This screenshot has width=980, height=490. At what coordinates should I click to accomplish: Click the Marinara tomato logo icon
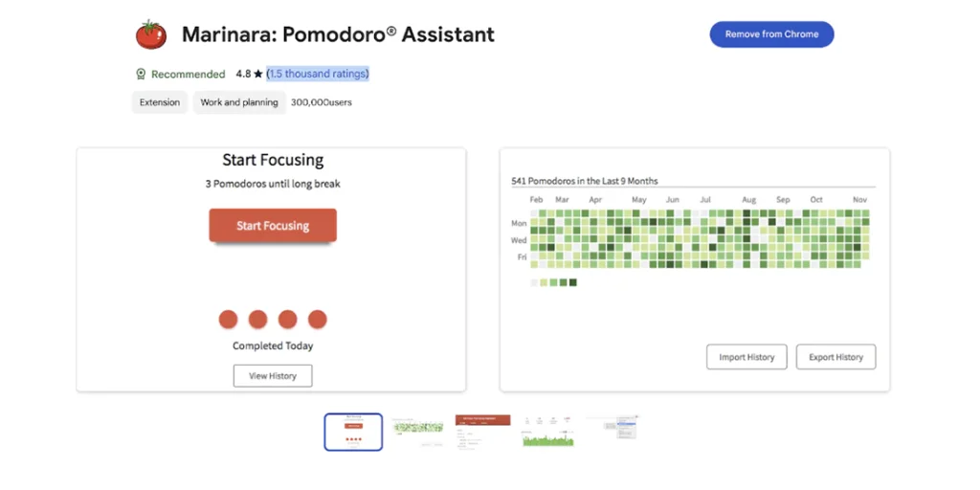click(150, 34)
